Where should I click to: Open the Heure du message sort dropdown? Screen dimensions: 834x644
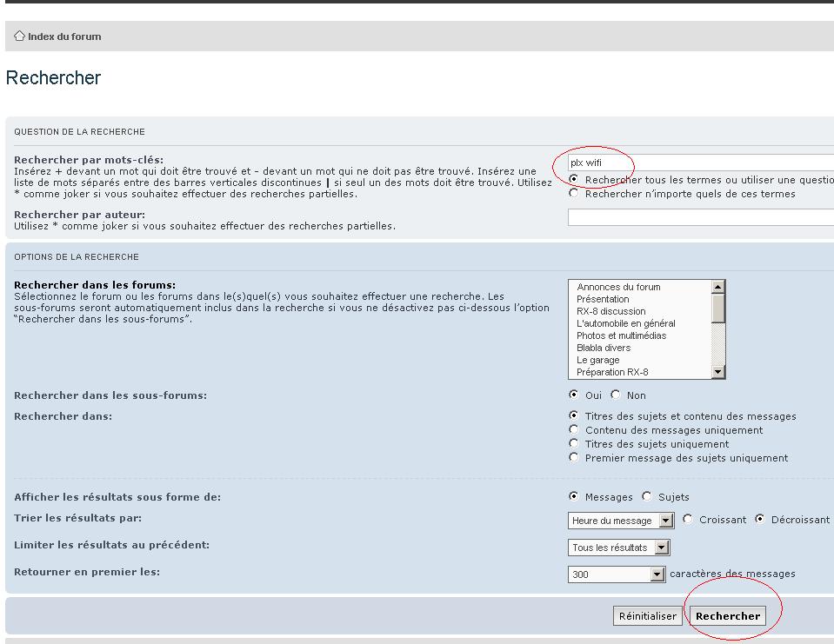coord(621,521)
